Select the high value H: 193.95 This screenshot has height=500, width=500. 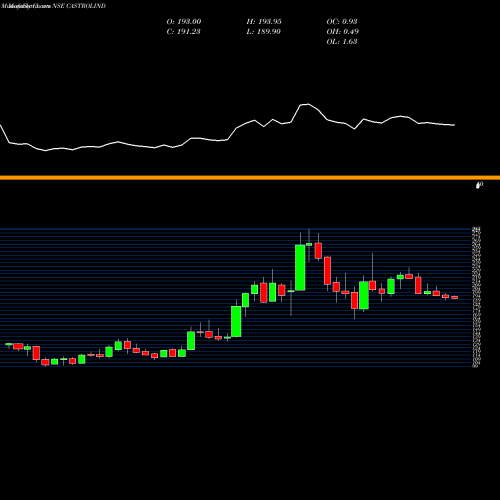(264, 21)
